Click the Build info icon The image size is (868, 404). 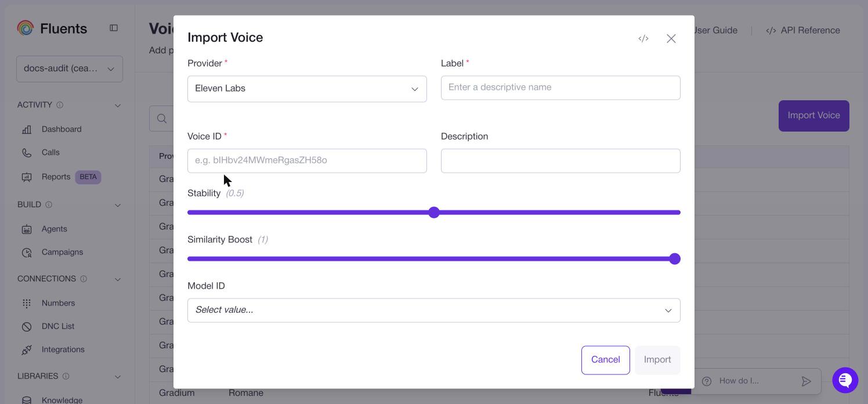49,205
